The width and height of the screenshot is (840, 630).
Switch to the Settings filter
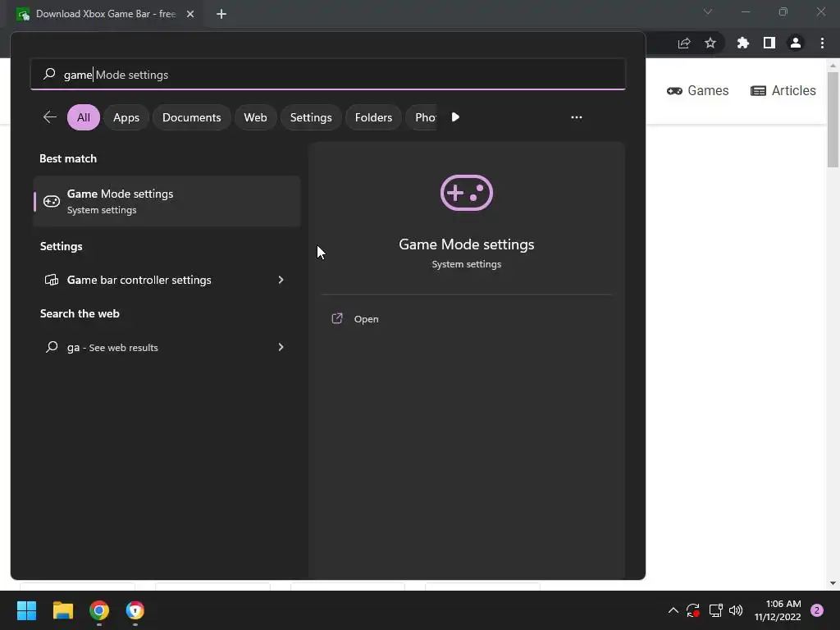click(311, 117)
